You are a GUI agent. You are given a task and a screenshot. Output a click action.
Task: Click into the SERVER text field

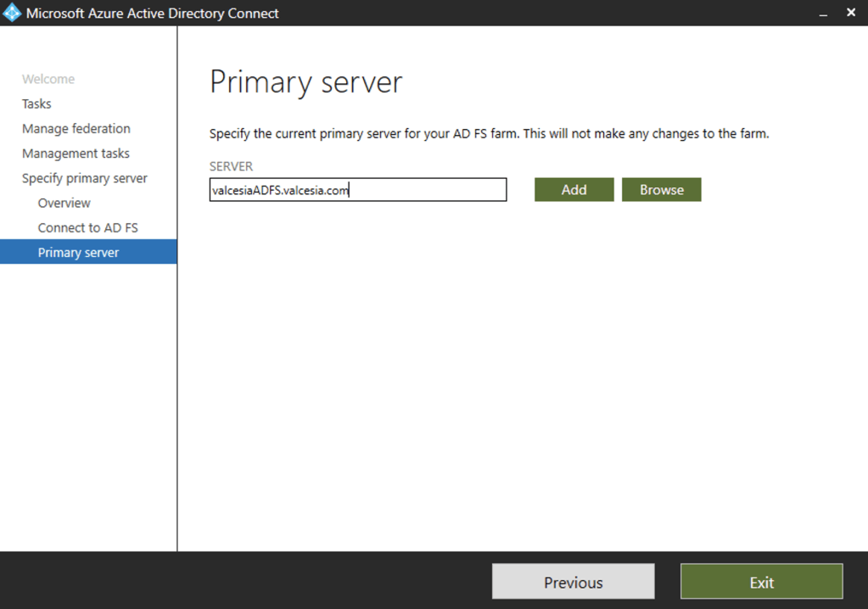pos(424,190)
